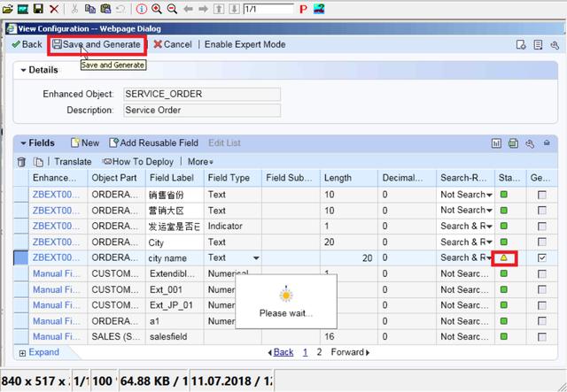
Task: Open the Search-R dropdown in the 销售省份 row
Action: coord(489,195)
